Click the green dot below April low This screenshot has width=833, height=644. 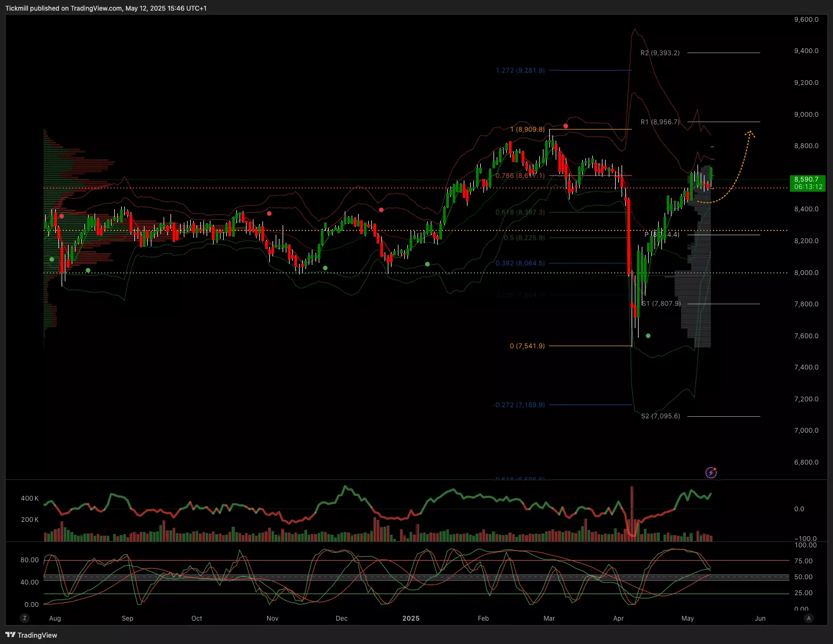point(648,336)
